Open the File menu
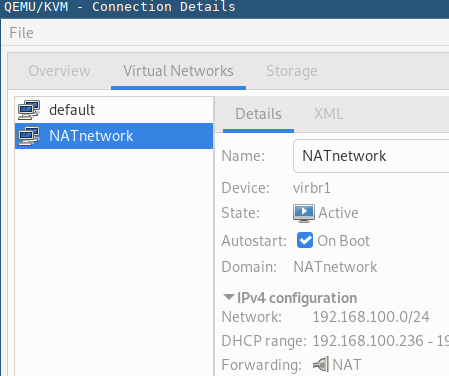The width and height of the screenshot is (449, 376). point(21,33)
